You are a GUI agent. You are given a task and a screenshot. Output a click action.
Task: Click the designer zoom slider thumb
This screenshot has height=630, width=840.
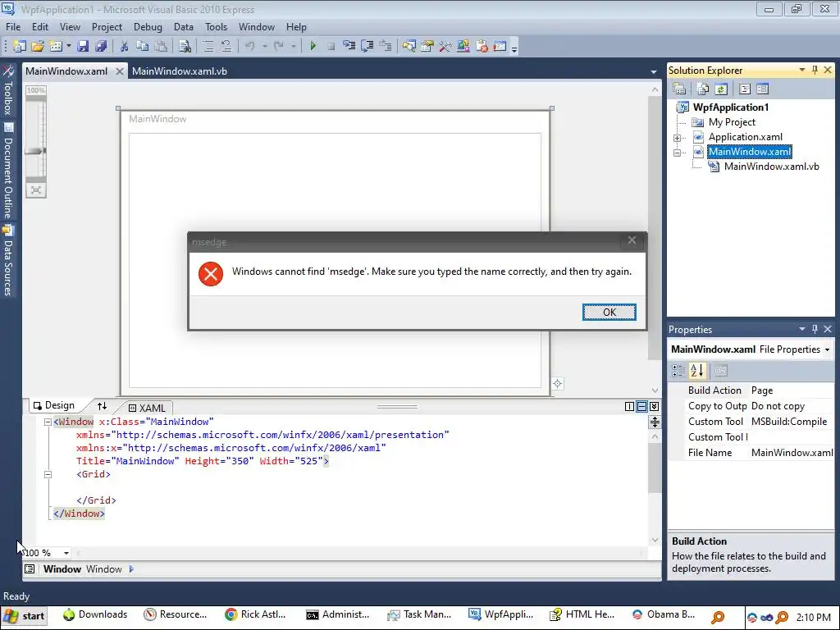[x=35, y=152]
